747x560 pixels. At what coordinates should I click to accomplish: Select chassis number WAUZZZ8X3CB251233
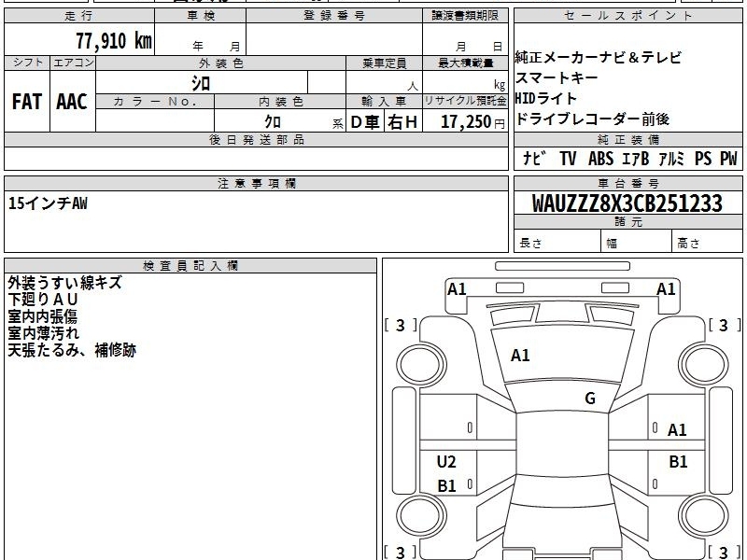[x=627, y=203]
